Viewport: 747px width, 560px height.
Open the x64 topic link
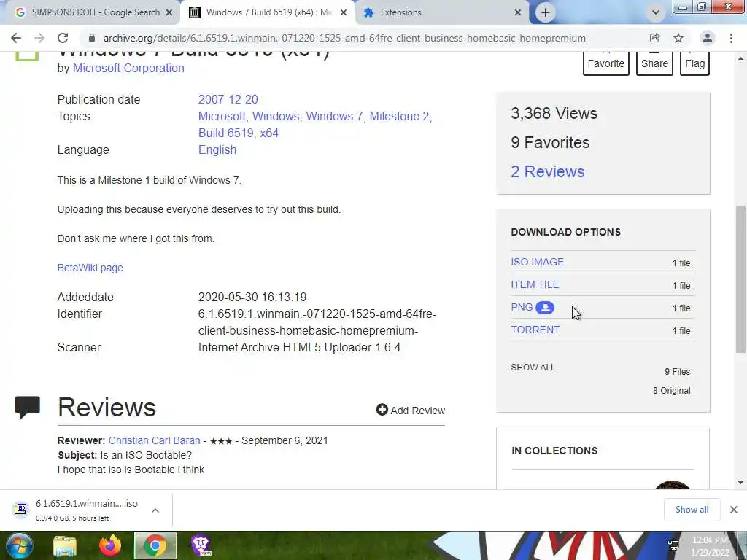[269, 133]
